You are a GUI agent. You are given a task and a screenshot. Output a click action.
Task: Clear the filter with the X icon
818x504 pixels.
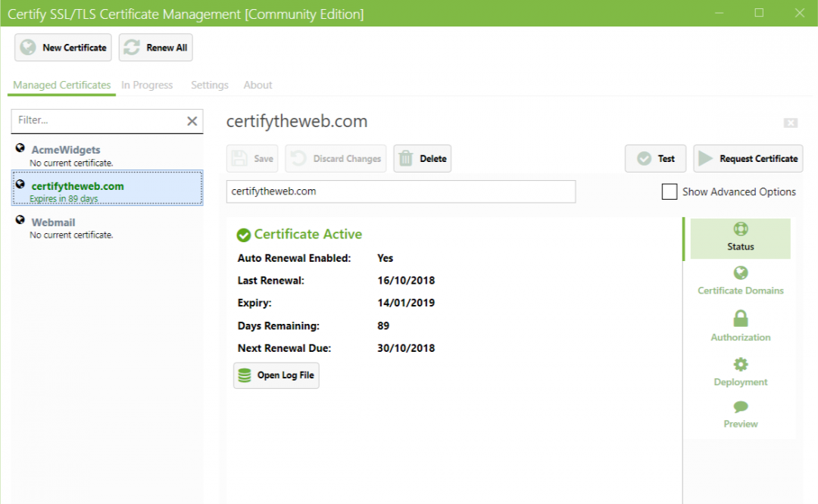192,121
